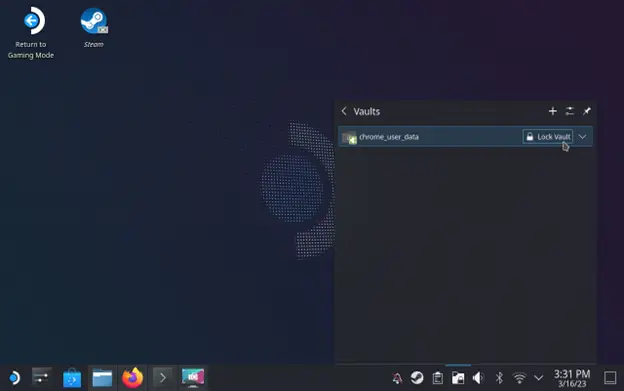The image size is (624, 391).
Task: Go back using the Vaults back arrow
Action: point(344,111)
